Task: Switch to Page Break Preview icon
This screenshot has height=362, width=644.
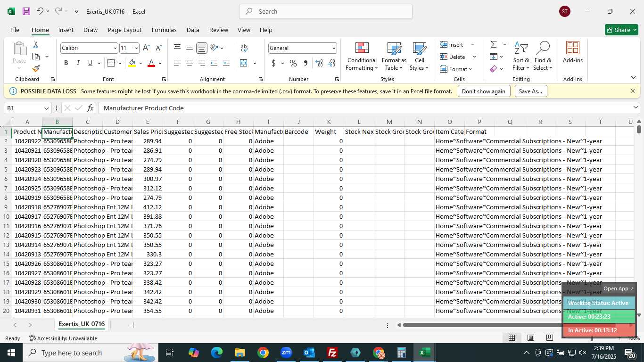Action: (x=549, y=337)
